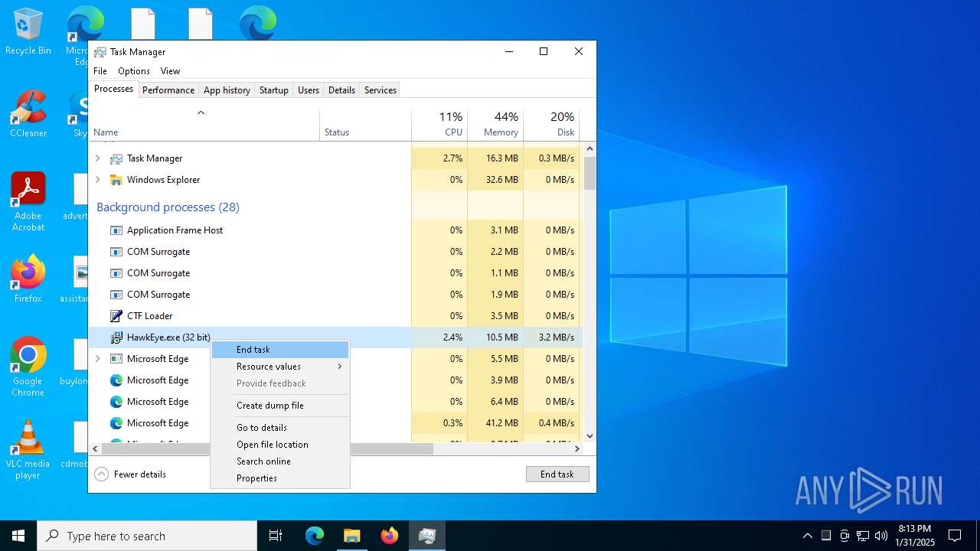Open the File menu
Screen dimensions: 980x551
click(100, 71)
